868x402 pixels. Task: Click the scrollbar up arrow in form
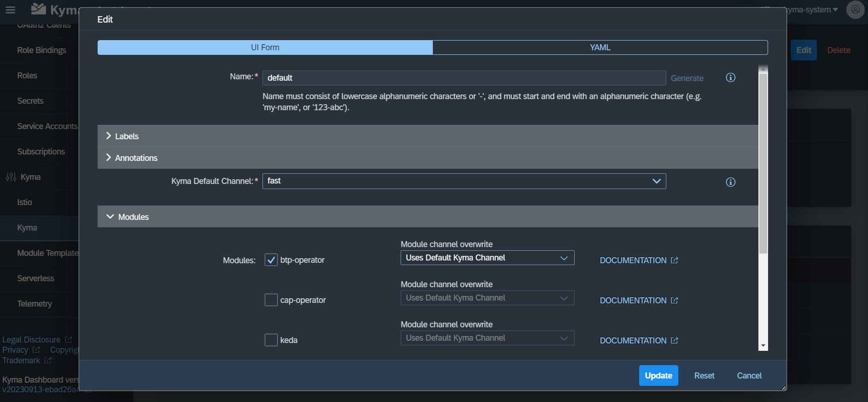[763, 70]
